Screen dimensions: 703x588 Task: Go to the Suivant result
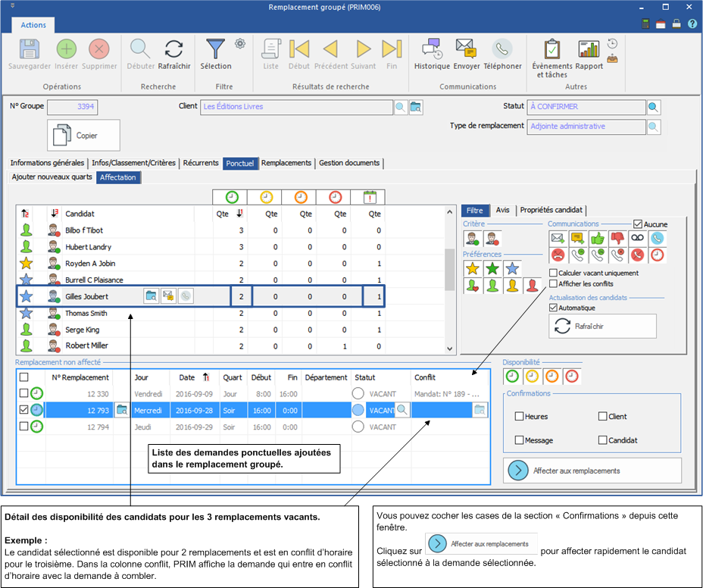363,49
